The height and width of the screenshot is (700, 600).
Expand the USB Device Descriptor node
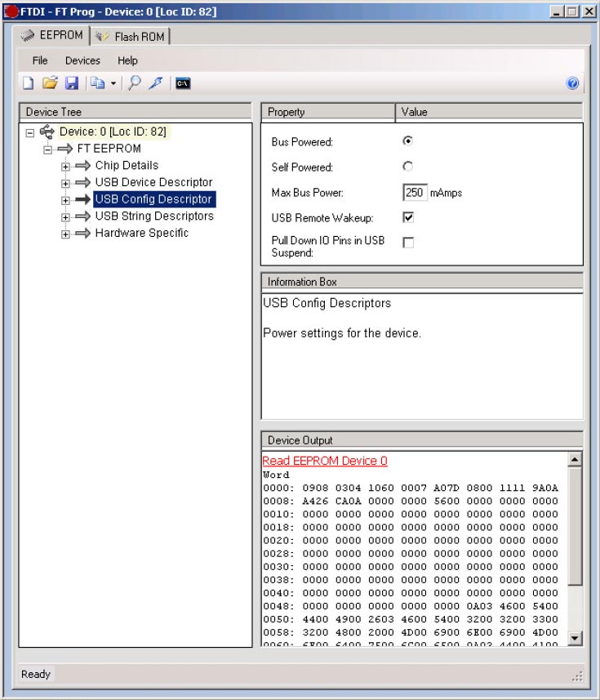(x=65, y=184)
